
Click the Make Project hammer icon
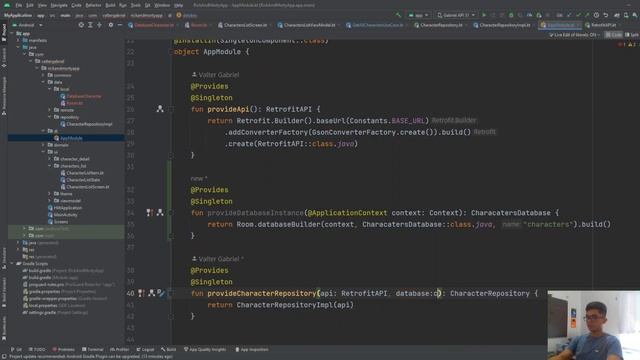398,15
